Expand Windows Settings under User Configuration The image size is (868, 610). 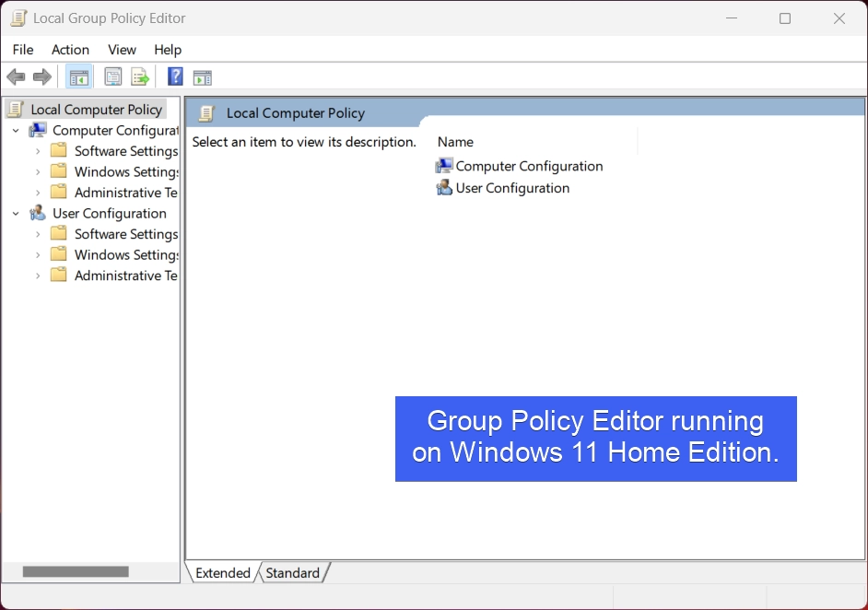(x=38, y=254)
